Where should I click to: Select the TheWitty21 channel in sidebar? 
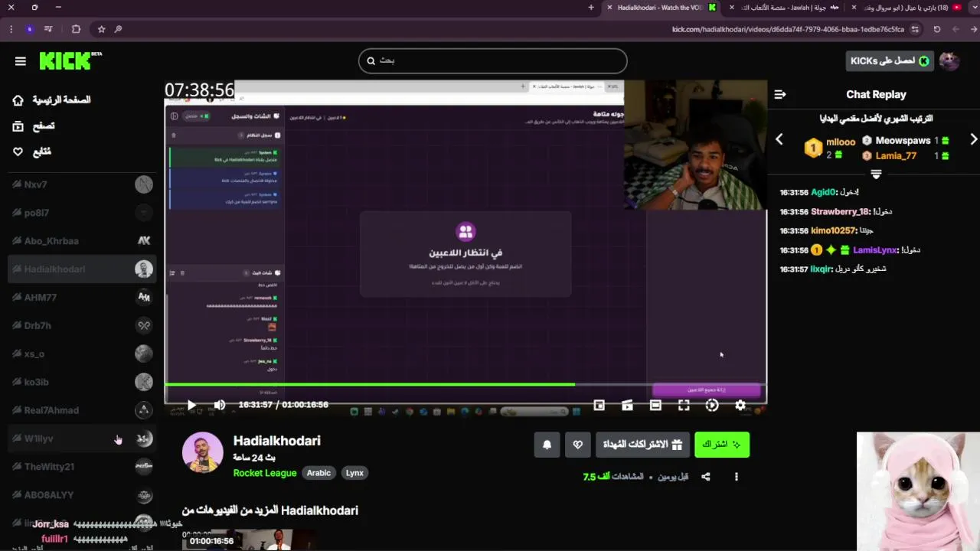point(81,467)
